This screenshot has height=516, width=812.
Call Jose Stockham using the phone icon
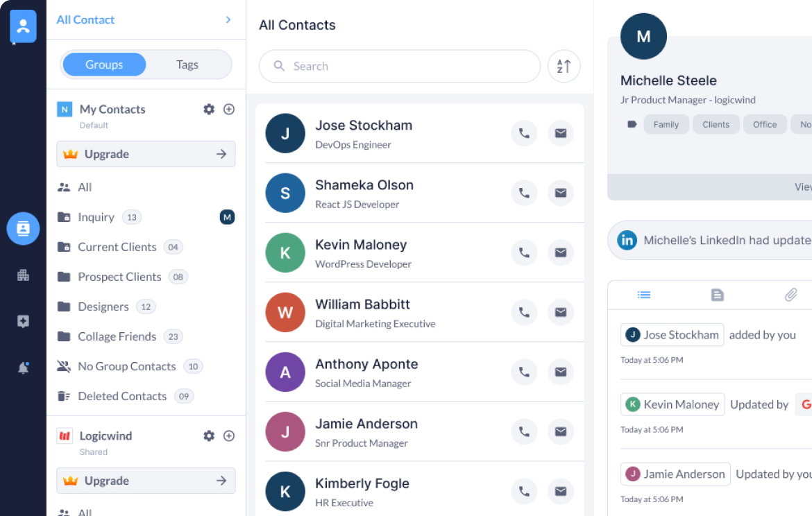pyautogui.click(x=524, y=133)
